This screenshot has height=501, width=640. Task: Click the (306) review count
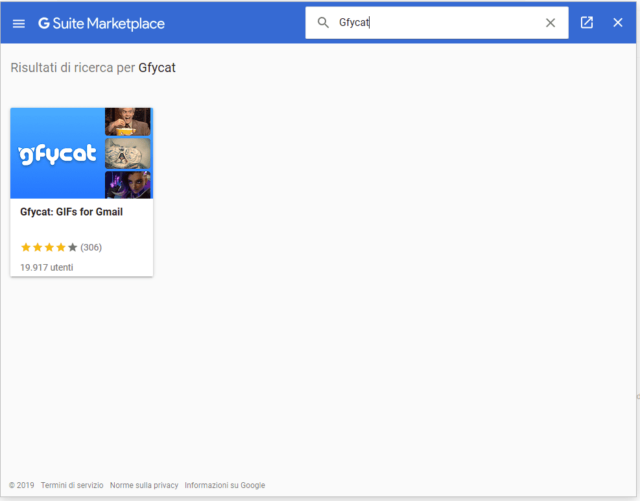pyautogui.click(x=91, y=247)
